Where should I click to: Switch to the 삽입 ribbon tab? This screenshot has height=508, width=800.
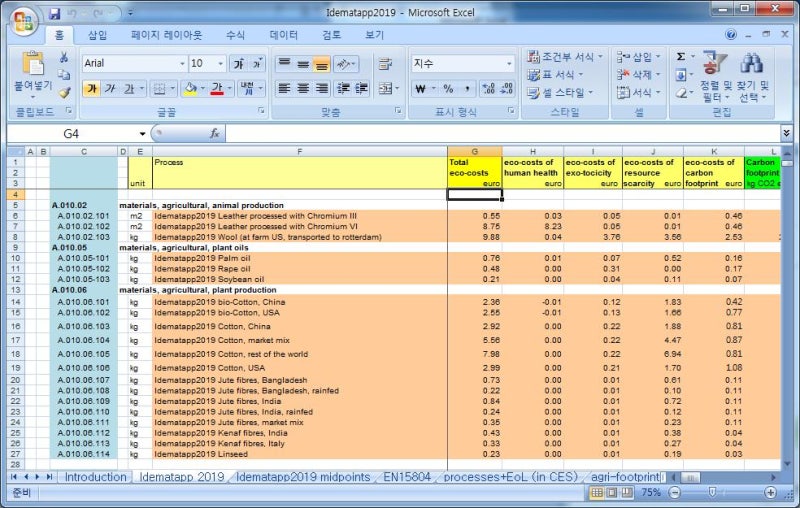tap(97, 35)
